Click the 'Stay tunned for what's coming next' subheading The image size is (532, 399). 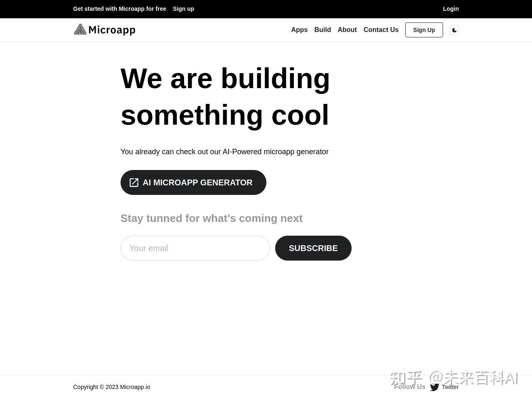[x=212, y=218]
